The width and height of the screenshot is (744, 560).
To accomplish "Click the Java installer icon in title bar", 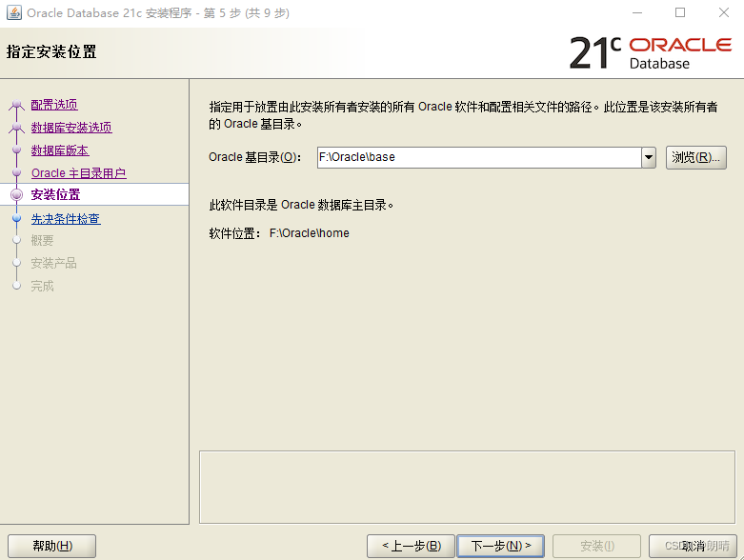I will tap(13, 12).
